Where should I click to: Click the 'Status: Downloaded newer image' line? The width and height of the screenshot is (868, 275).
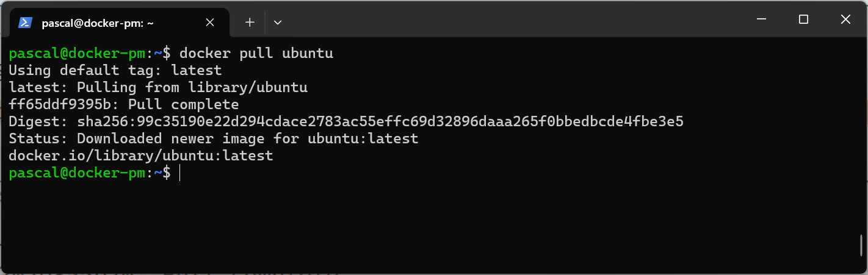click(214, 138)
